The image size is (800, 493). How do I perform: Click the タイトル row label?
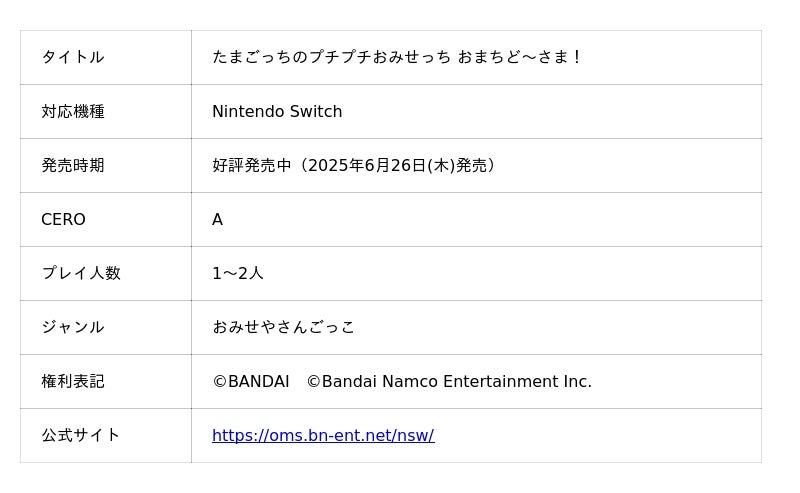pos(72,58)
